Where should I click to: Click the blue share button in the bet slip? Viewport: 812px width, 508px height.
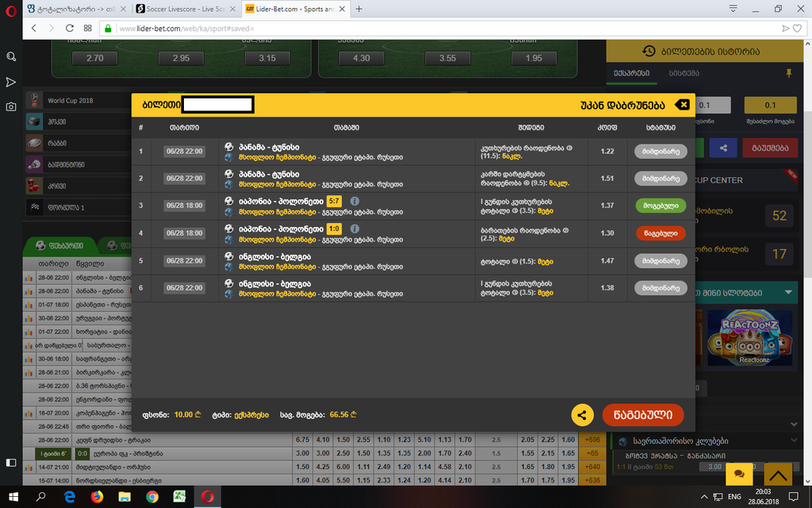[723, 148]
